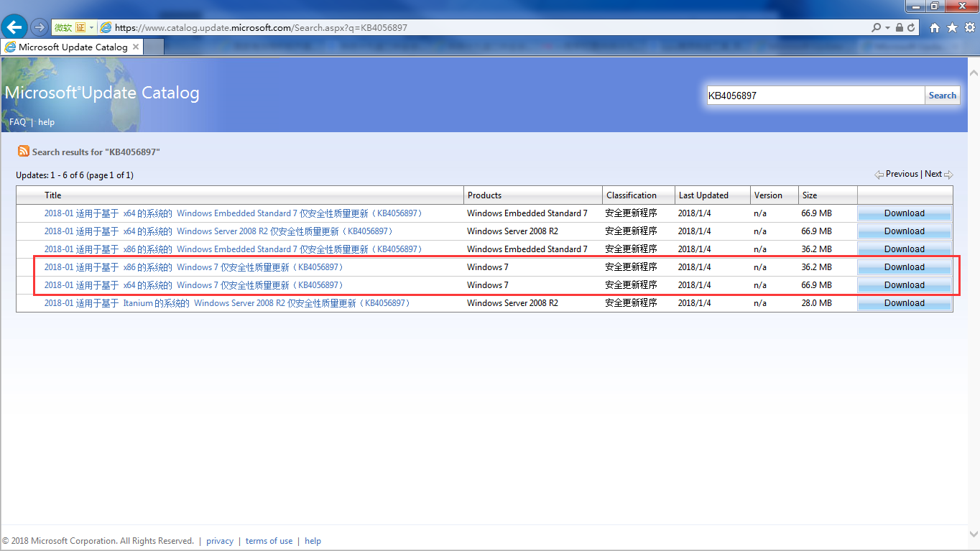Image resolution: width=980 pixels, height=551 pixels.
Task: Open the help link in the page header
Action: 46,122
